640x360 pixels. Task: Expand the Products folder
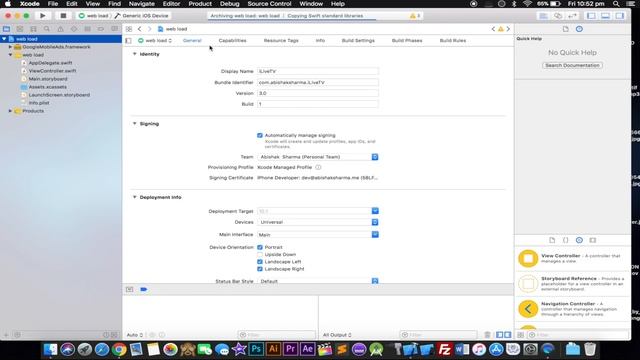tap(11, 111)
